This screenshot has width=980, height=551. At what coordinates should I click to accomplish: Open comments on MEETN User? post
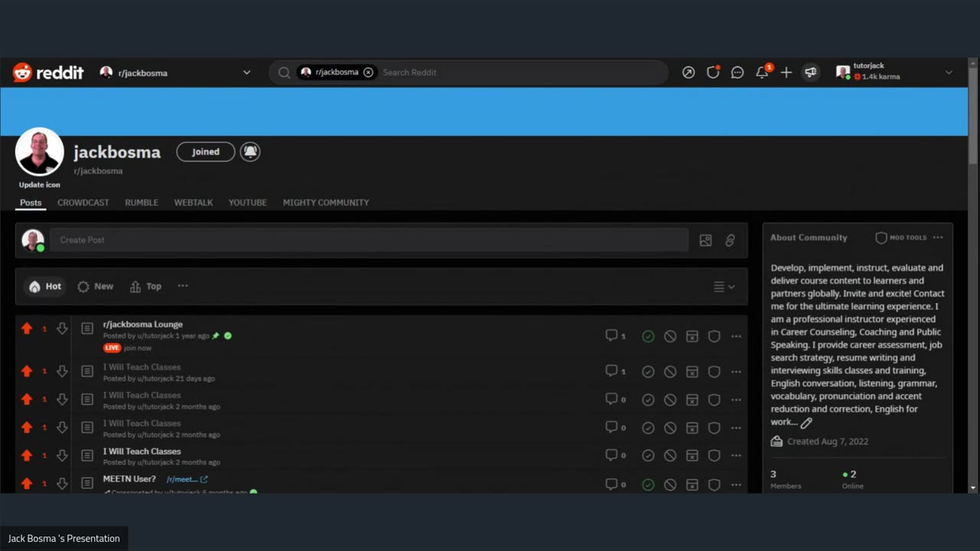coord(616,484)
